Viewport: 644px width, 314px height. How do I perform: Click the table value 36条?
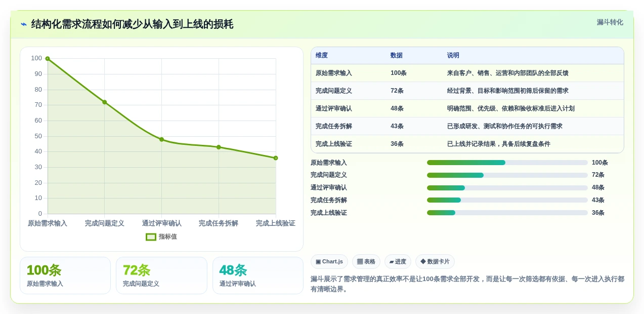[397, 144]
